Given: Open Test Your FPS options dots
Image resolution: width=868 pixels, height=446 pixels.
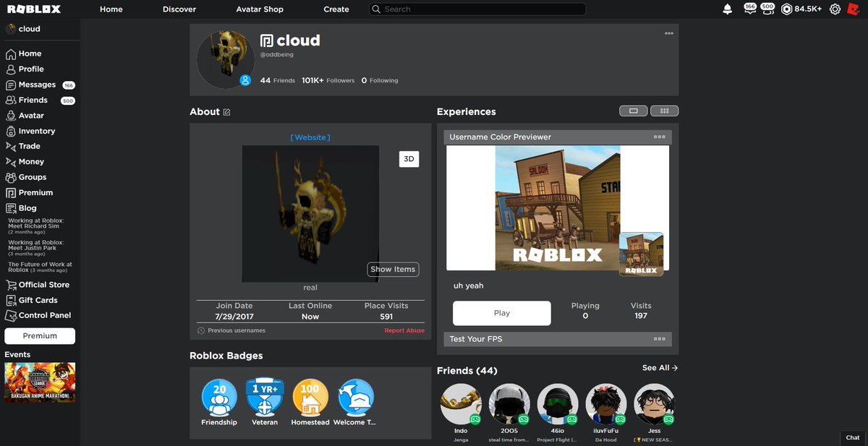Looking at the screenshot, I should (x=659, y=339).
